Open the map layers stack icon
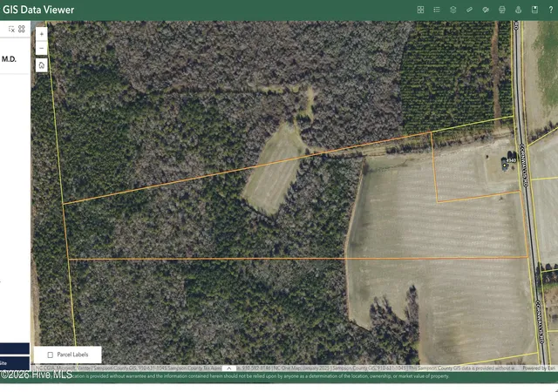558x392 pixels. click(x=453, y=10)
